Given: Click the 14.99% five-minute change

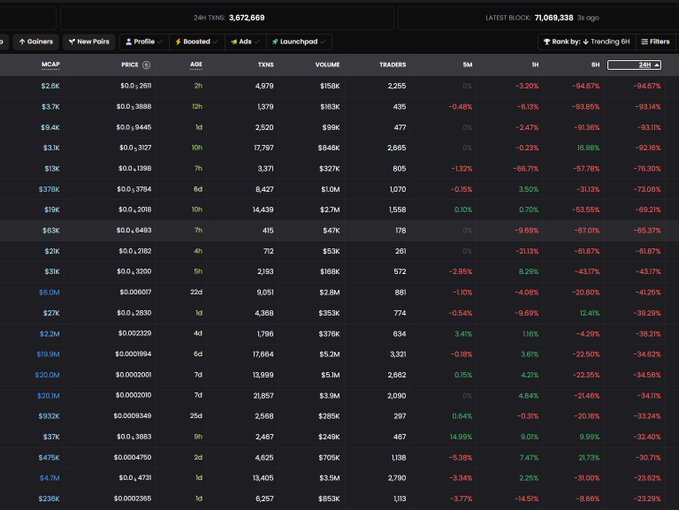Looking at the screenshot, I should [461, 437].
